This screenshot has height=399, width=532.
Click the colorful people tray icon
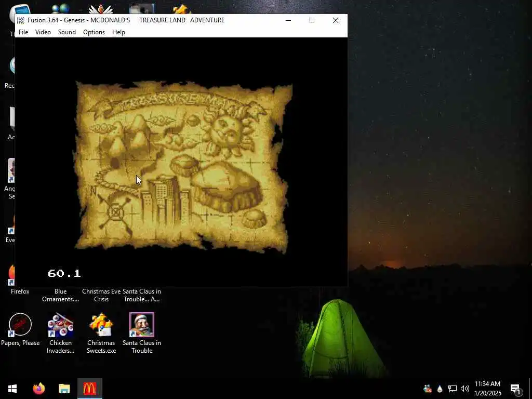click(428, 389)
